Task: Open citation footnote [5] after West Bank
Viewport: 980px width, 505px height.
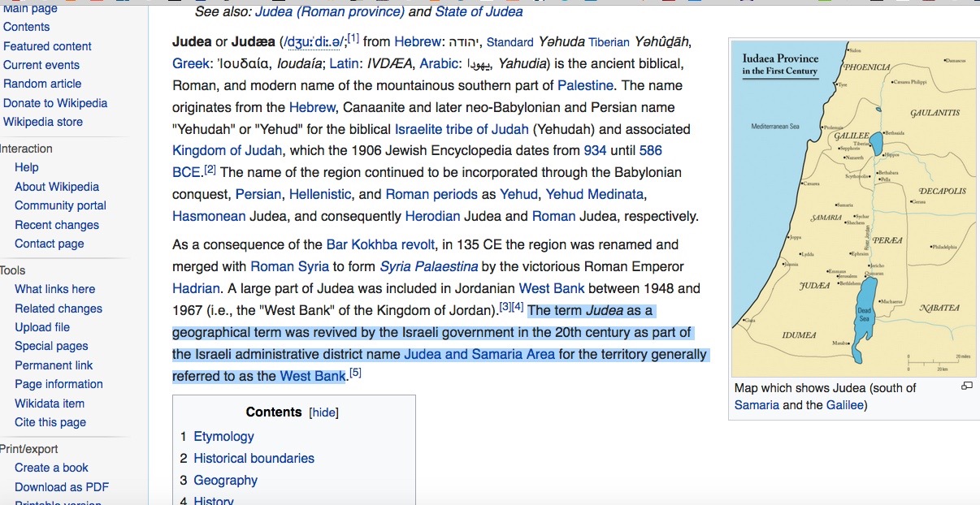Action: [x=355, y=373]
